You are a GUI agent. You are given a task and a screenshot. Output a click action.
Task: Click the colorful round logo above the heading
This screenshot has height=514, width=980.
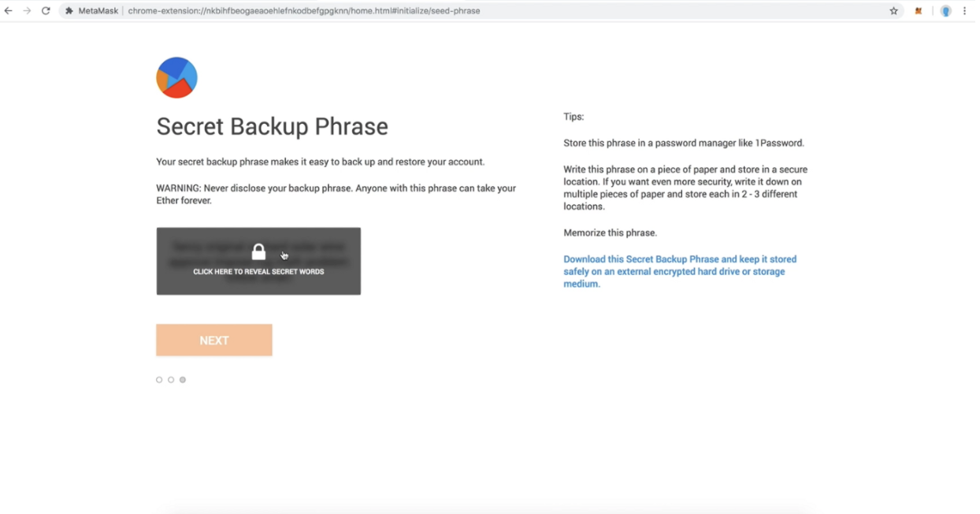(176, 77)
